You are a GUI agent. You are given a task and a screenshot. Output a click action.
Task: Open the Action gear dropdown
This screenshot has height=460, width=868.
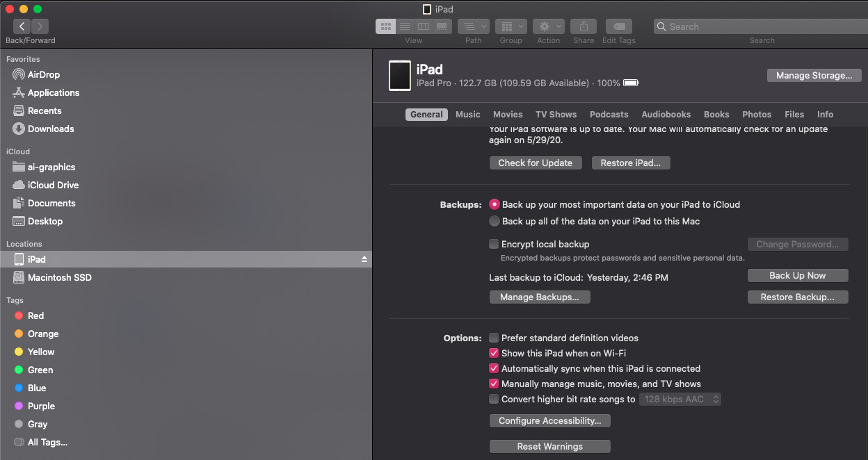point(549,26)
